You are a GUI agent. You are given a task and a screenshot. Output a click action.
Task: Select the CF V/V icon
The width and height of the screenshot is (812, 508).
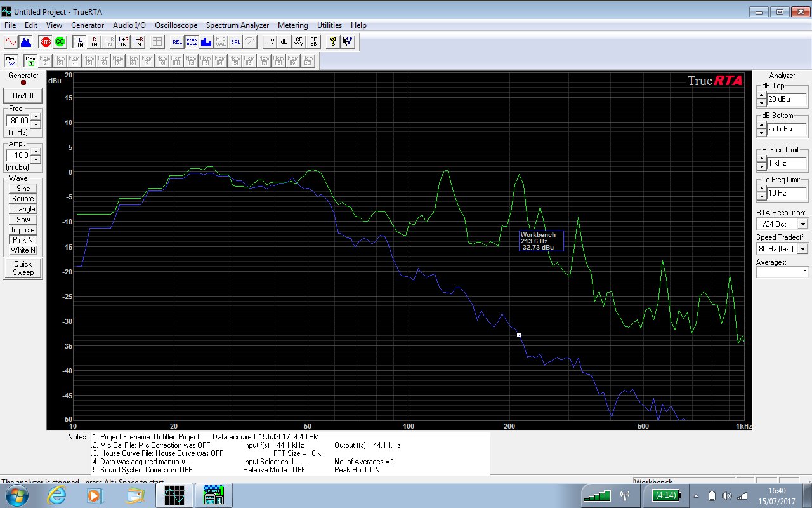tap(299, 42)
